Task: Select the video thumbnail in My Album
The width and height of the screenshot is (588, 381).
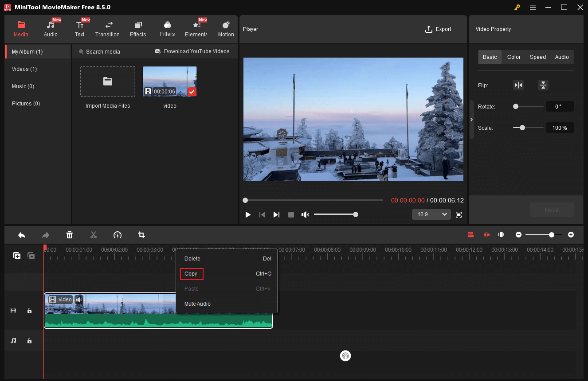Action: [169, 81]
